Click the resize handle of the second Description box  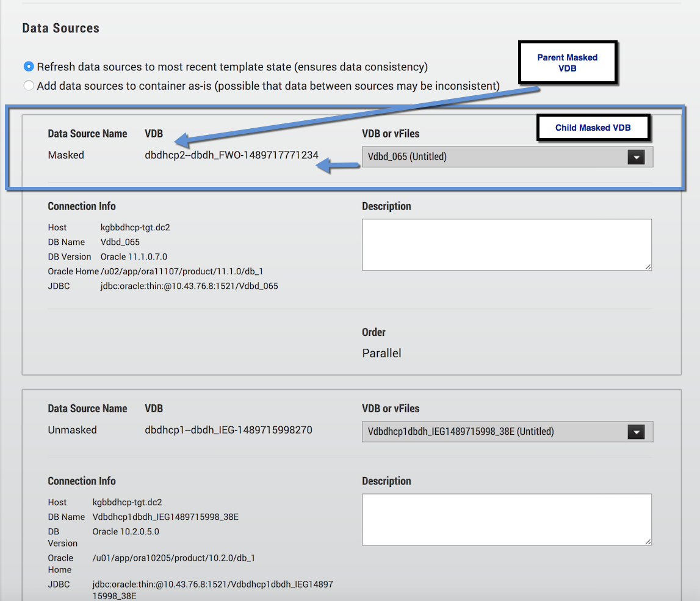[648, 541]
